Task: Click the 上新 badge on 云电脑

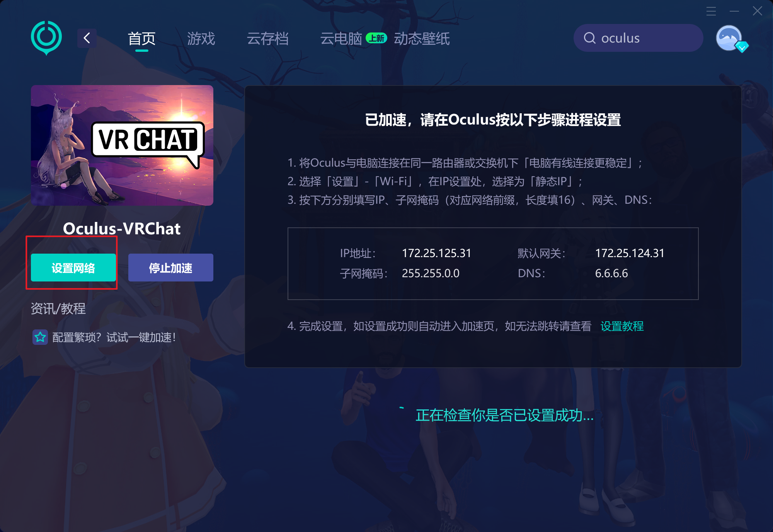Action: (376, 38)
